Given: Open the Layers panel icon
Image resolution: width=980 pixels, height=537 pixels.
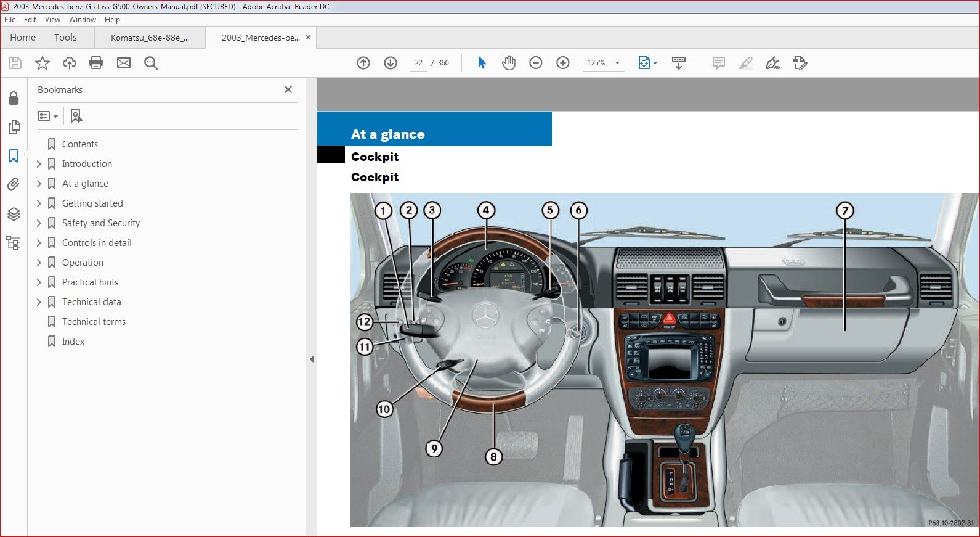Looking at the screenshot, I should click(x=14, y=214).
